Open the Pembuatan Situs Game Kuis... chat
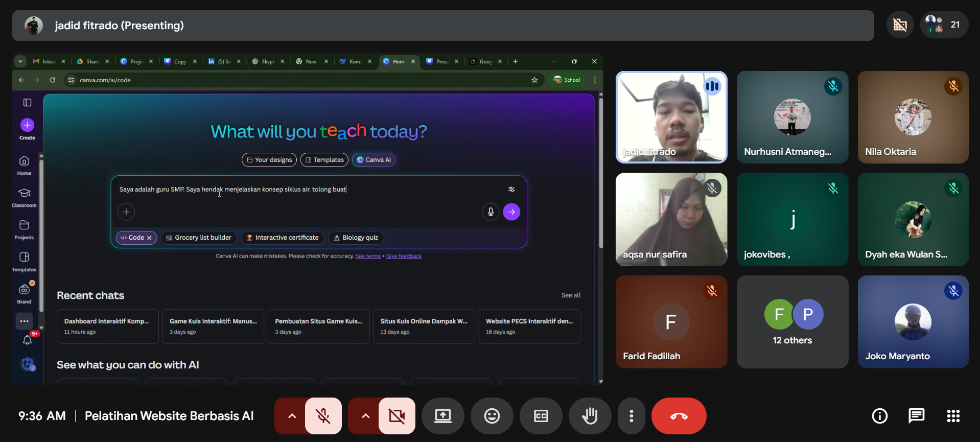980x442 pixels. 318,327
